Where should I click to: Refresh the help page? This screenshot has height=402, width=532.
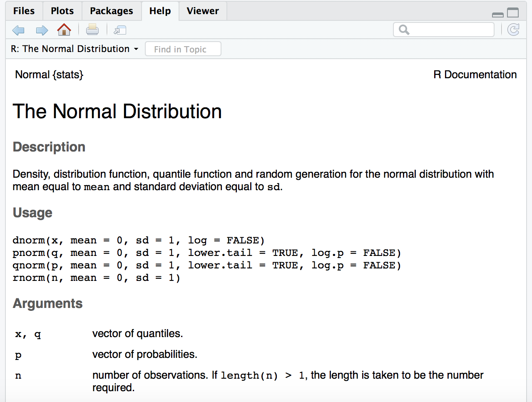tap(513, 30)
